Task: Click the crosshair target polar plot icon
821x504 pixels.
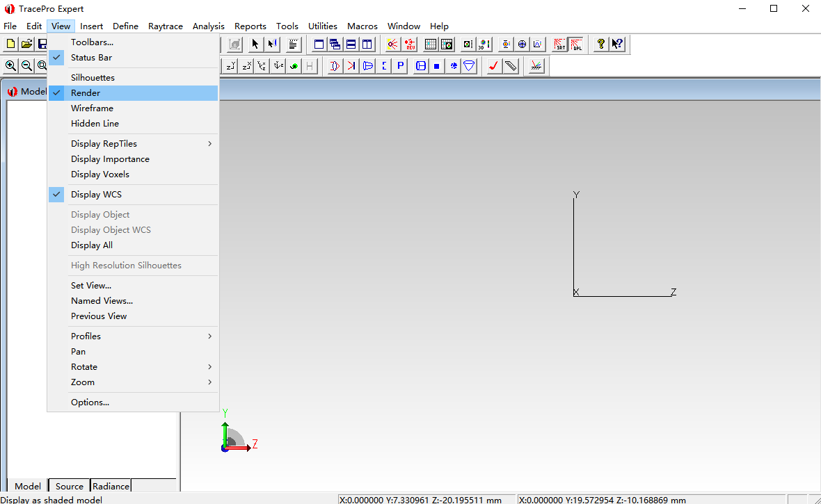Action: coord(522,44)
